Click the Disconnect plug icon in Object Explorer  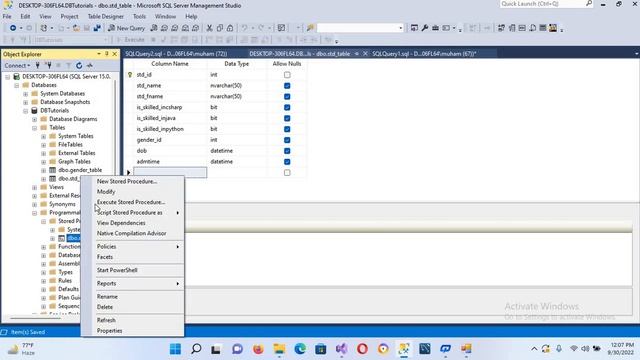49,65
